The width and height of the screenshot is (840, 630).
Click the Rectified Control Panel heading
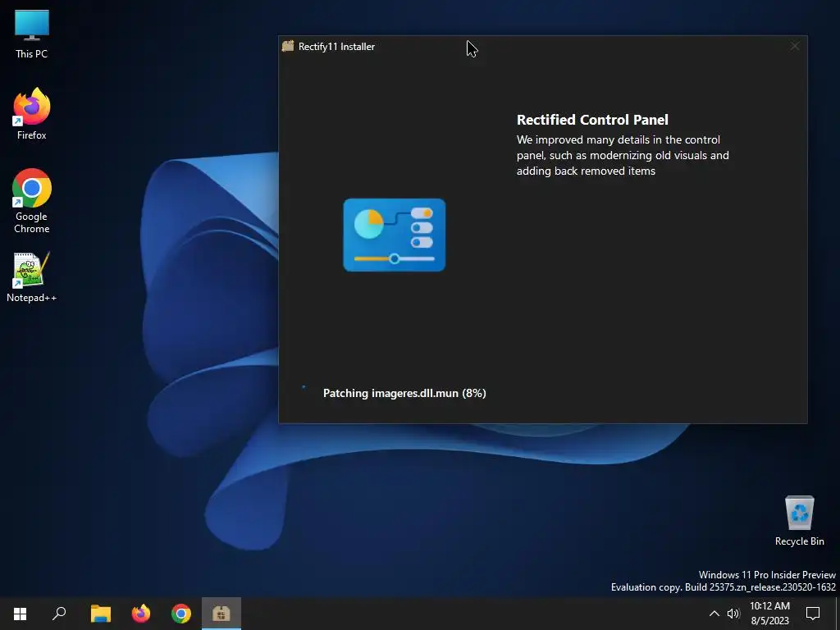tap(592, 120)
